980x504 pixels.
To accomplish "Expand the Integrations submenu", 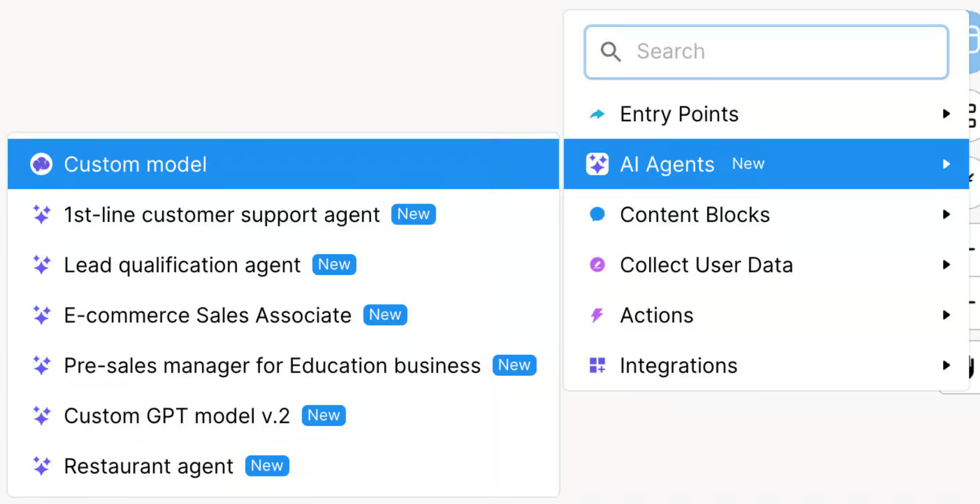I will 947,366.
